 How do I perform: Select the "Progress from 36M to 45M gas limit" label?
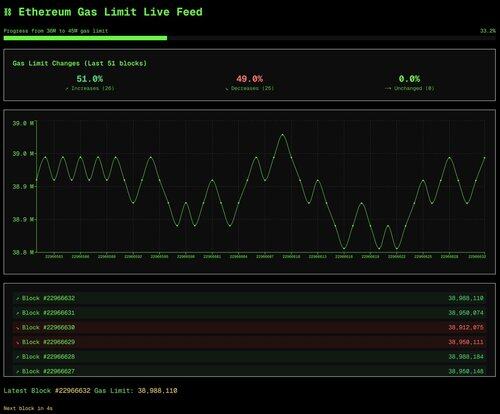point(56,31)
